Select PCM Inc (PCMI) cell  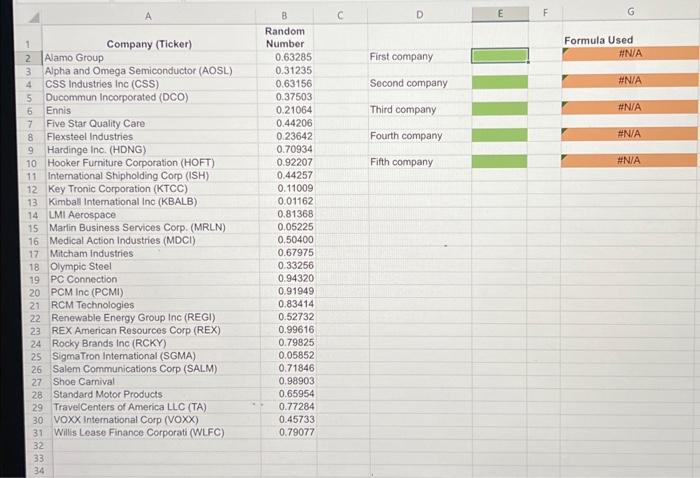[x=156, y=292]
